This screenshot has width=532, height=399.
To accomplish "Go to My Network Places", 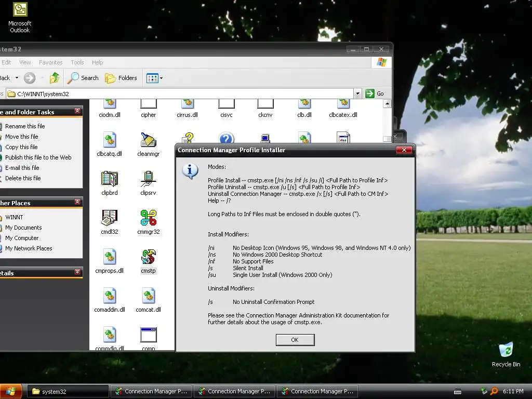I will coord(29,248).
